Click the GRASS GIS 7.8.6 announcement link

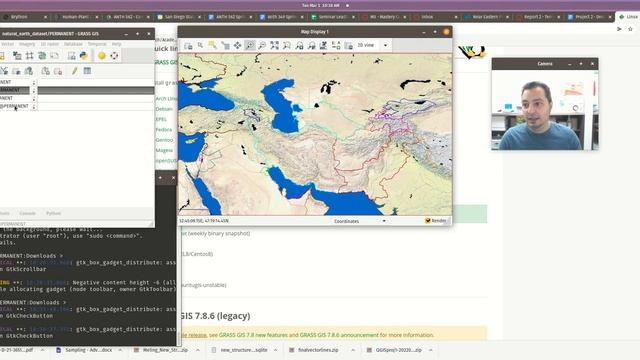coord(339,335)
